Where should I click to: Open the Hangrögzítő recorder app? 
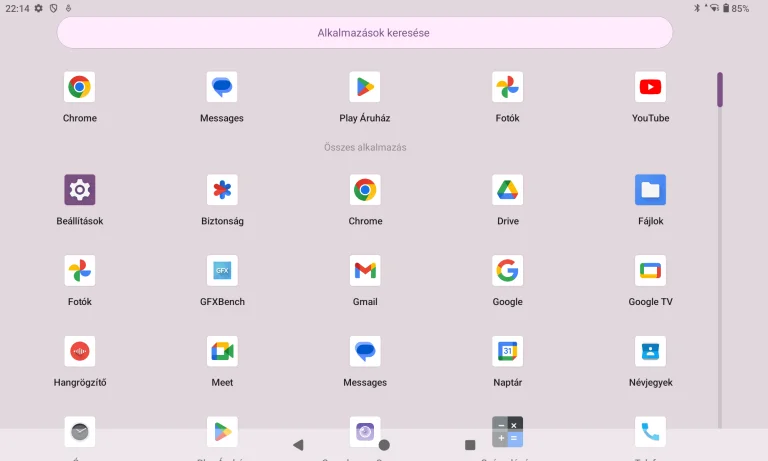79,351
